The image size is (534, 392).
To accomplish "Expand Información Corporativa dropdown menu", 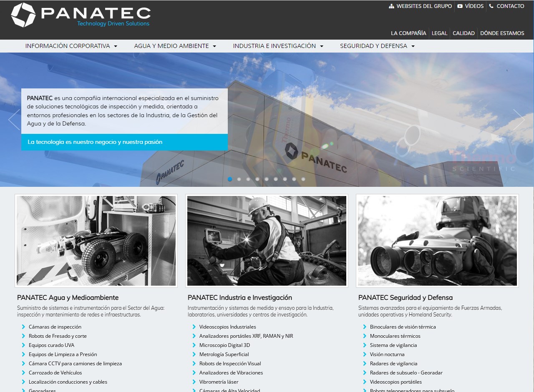I will (x=71, y=46).
